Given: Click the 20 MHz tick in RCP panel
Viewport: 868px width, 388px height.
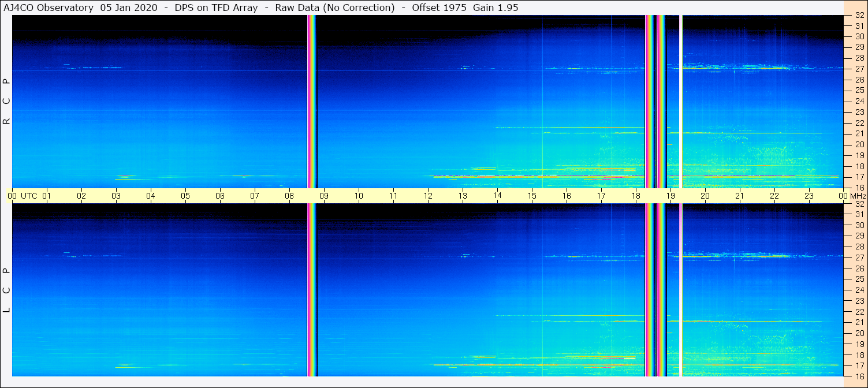Looking at the screenshot, I should pos(859,144).
